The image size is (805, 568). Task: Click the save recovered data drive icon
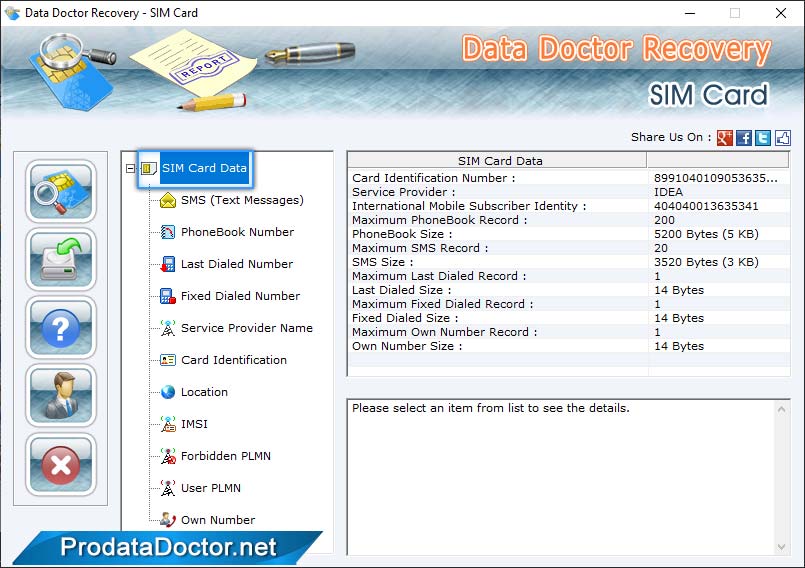(61, 259)
